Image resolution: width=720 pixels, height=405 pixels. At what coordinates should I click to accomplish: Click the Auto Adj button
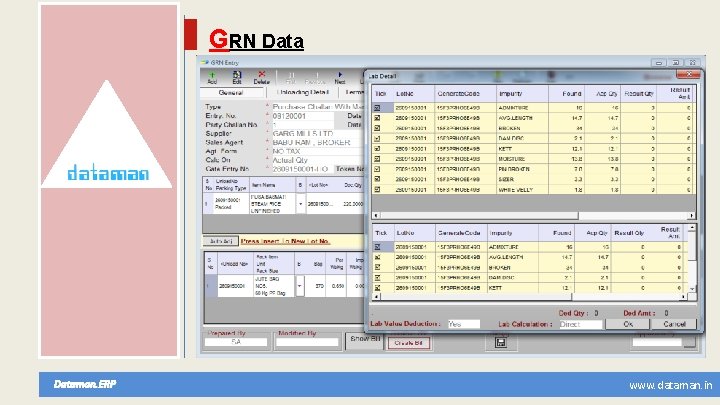[x=220, y=241]
